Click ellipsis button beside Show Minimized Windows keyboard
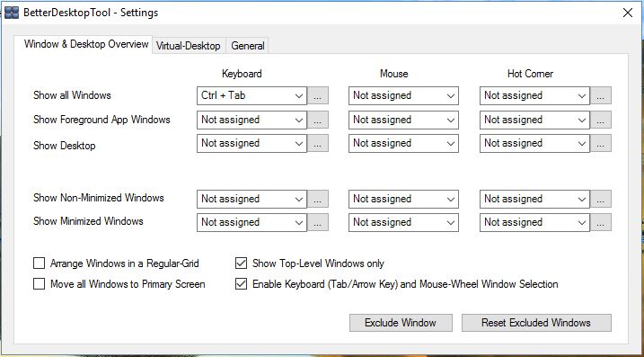The width and height of the screenshot is (644, 357). pos(318,222)
